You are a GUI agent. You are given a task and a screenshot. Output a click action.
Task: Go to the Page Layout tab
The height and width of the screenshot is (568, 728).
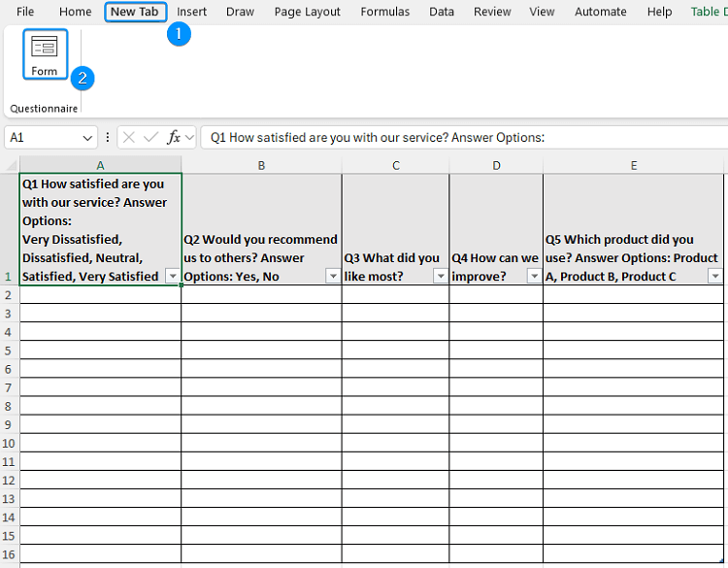308,12
